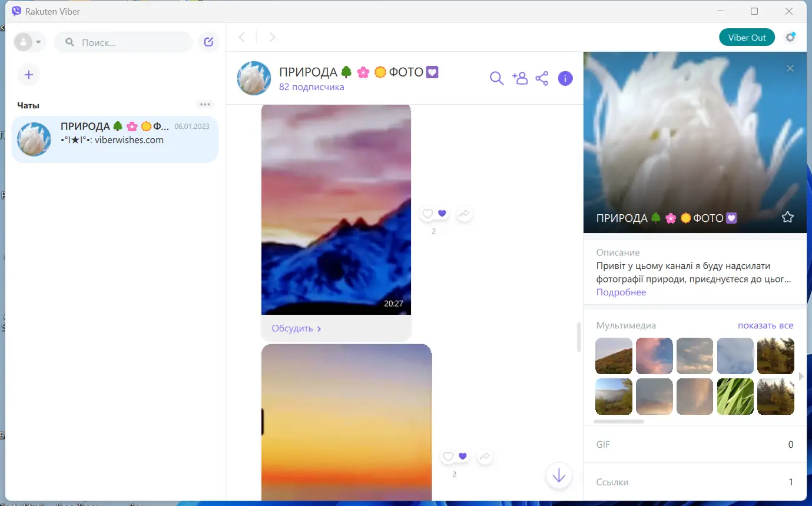Screen dimensions: 812x506
Task: Expand the channel description via Подробнее
Action: pos(621,292)
